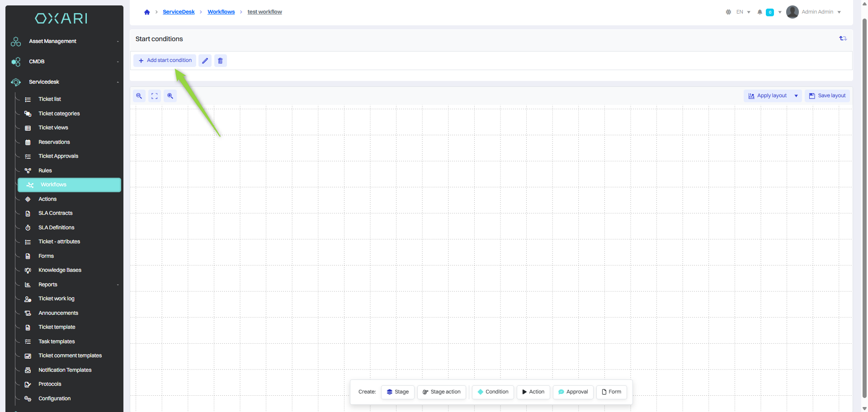
Task: Click the swap arrows icon in Start conditions
Action: coord(843,39)
